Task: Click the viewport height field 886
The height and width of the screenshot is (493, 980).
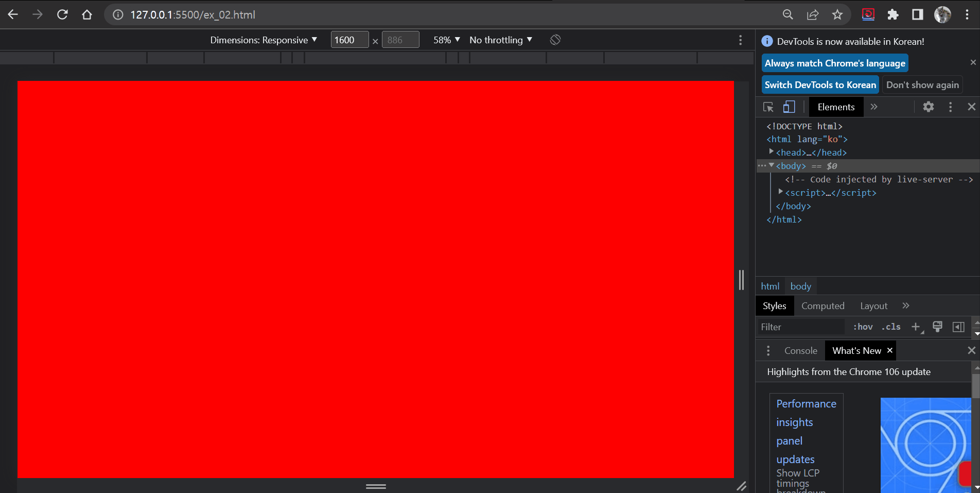Action: tap(400, 40)
